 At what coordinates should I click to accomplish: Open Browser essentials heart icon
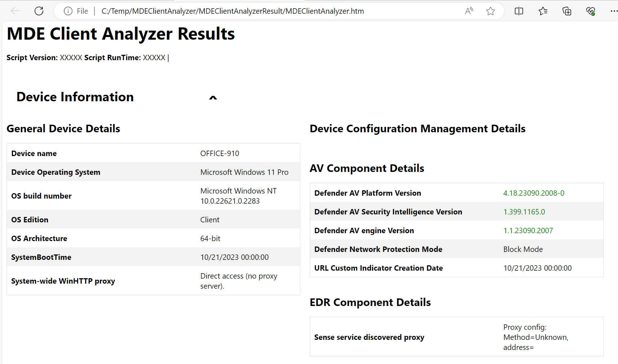591,11
